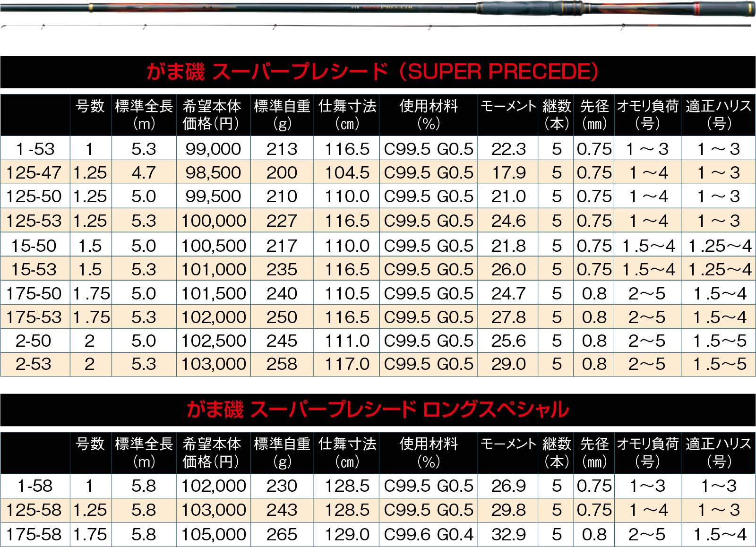Click the ロングスペシャル title banner
Screen dimensions: 756x547
pos(378,410)
